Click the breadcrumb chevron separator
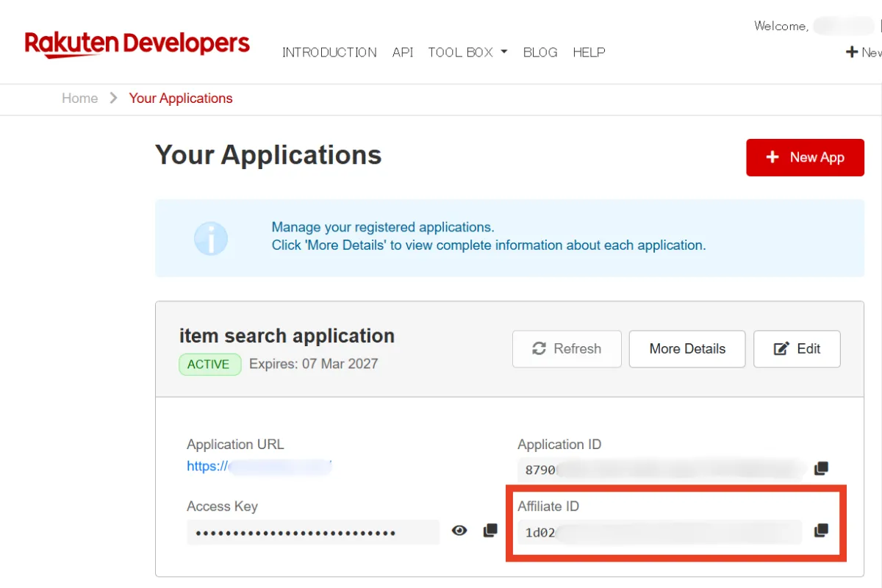The image size is (882, 588). (113, 98)
